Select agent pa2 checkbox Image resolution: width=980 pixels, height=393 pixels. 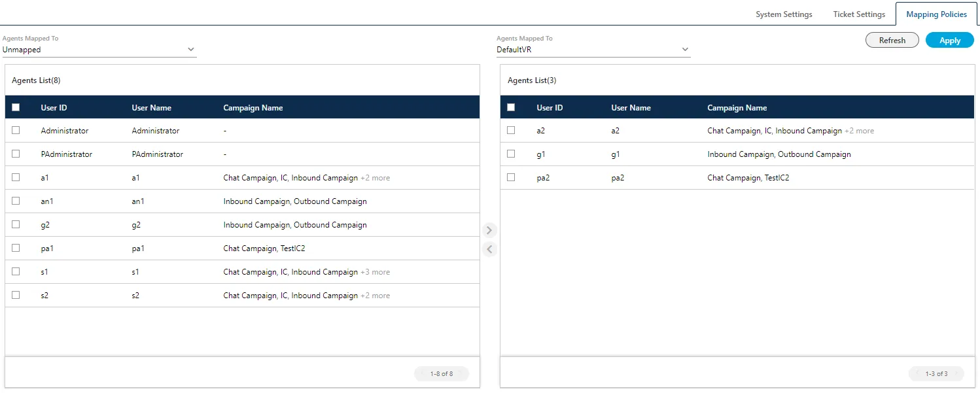511,177
